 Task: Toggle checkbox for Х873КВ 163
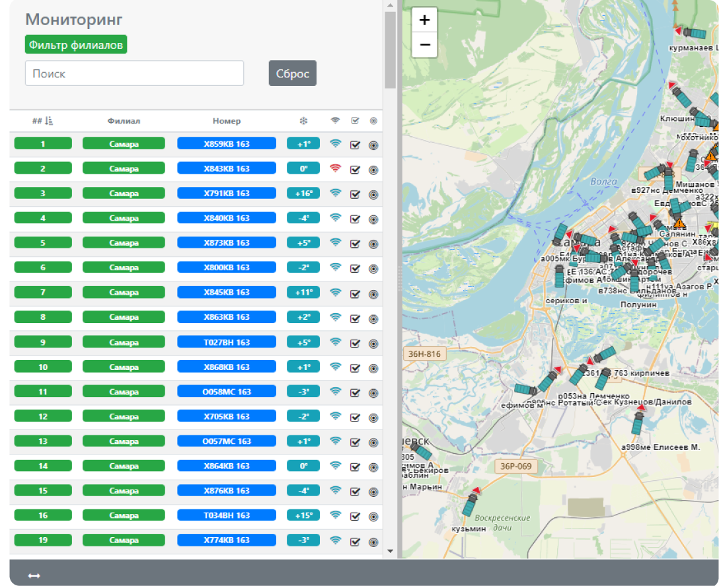(355, 244)
